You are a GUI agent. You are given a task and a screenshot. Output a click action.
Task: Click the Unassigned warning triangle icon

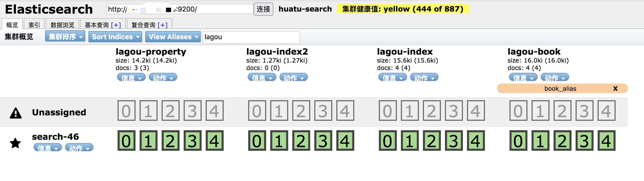pos(16,113)
